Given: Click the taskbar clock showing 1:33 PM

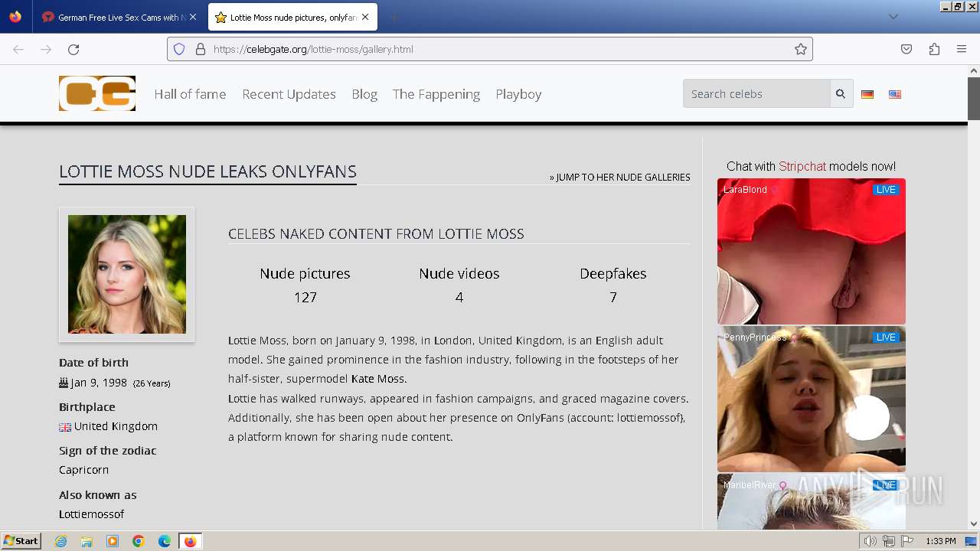Looking at the screenshot, I should (940, 541).
